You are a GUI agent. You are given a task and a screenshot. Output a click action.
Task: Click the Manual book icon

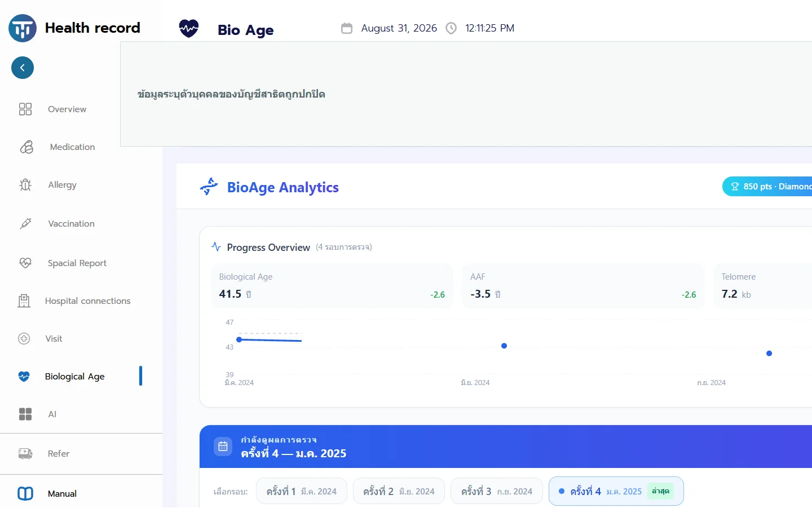[25, 494]
